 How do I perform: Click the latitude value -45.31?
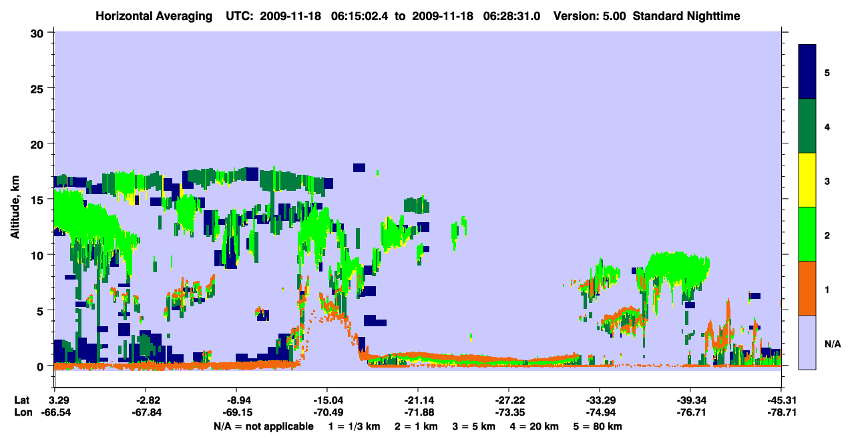pyautogui.click(x=781, y=400)
